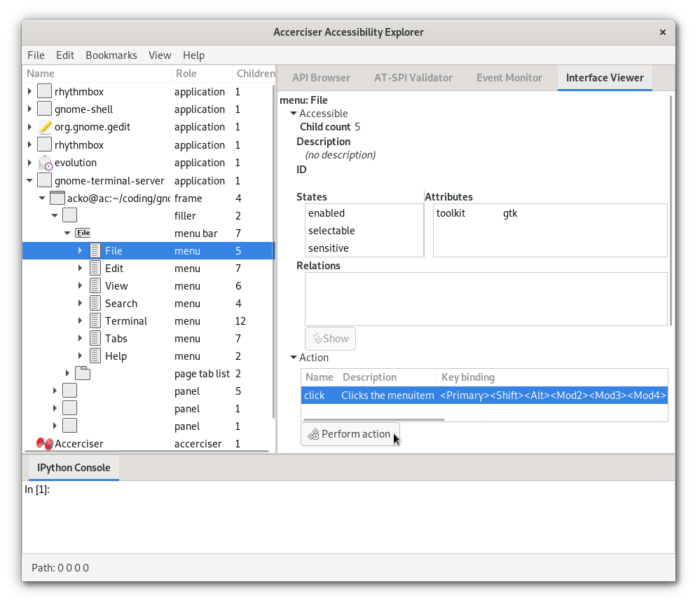Image resolution: width=700 pixels, height=608 pixels.
Task: Expand the Edit menu tree node
Action: point(81,269)
